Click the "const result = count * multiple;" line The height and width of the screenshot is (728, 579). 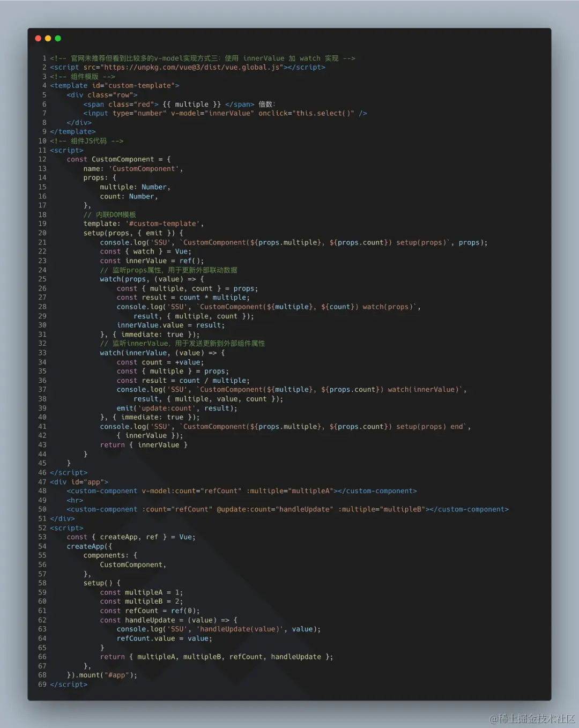[183, 298]
